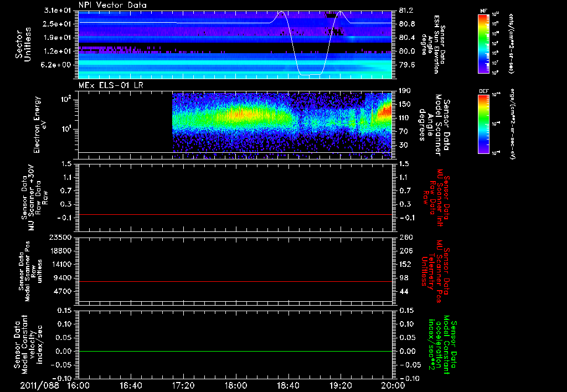Click the '150' scanner angle tick

pos(405,105)
